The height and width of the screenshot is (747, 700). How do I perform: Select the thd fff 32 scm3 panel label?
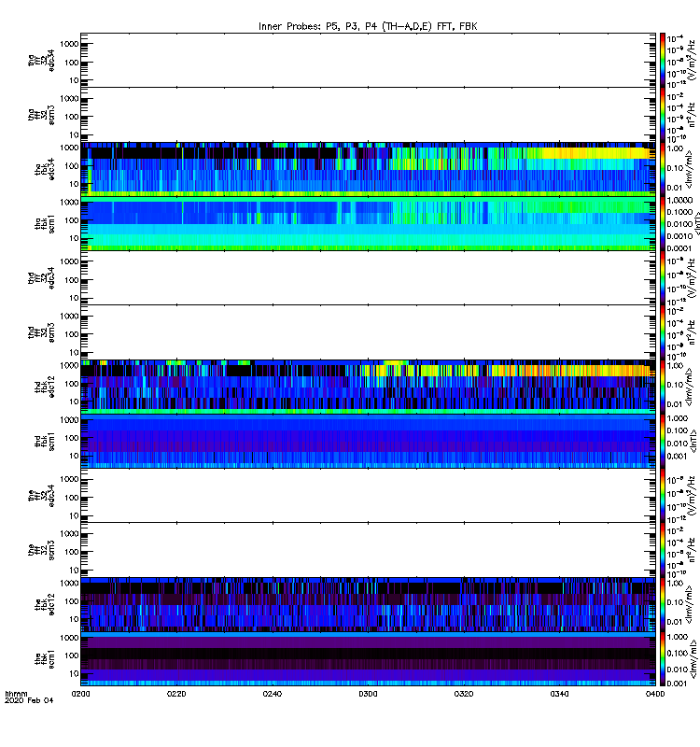tap(41, 332)
